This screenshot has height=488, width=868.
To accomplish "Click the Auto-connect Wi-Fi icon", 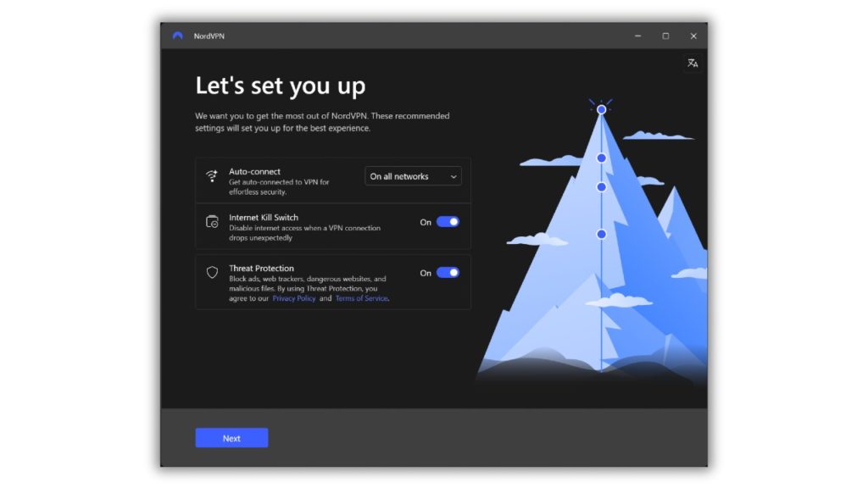I will pos(212,176).
